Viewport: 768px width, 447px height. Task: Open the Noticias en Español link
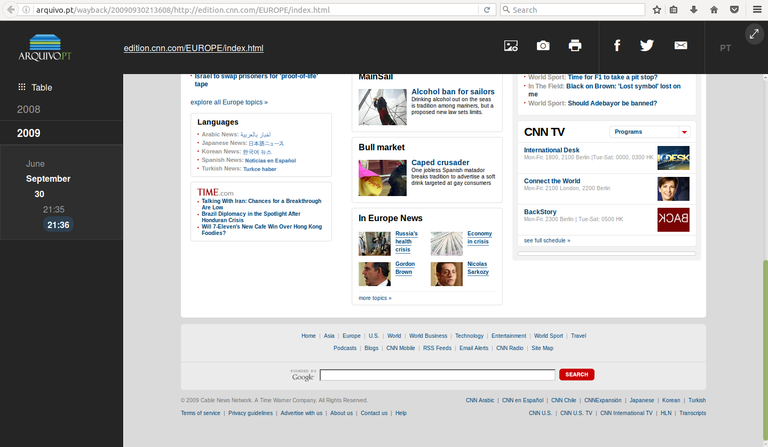point(270,161)
